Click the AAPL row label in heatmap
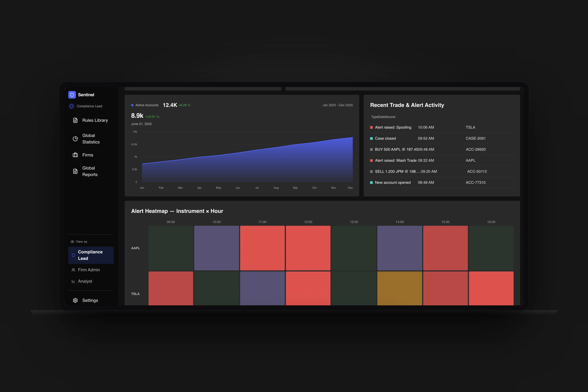Image resolution: width=588 pixels, height=392 pixels. coord(135,248)
